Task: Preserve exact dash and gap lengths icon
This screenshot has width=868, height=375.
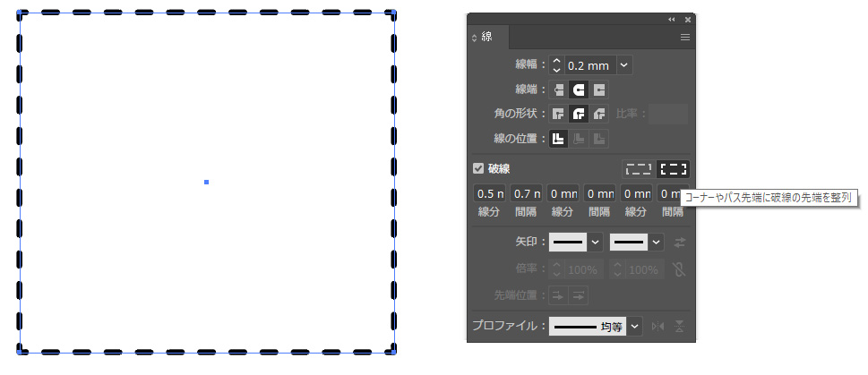Action: pyautogui.click(x=639, y=168)
